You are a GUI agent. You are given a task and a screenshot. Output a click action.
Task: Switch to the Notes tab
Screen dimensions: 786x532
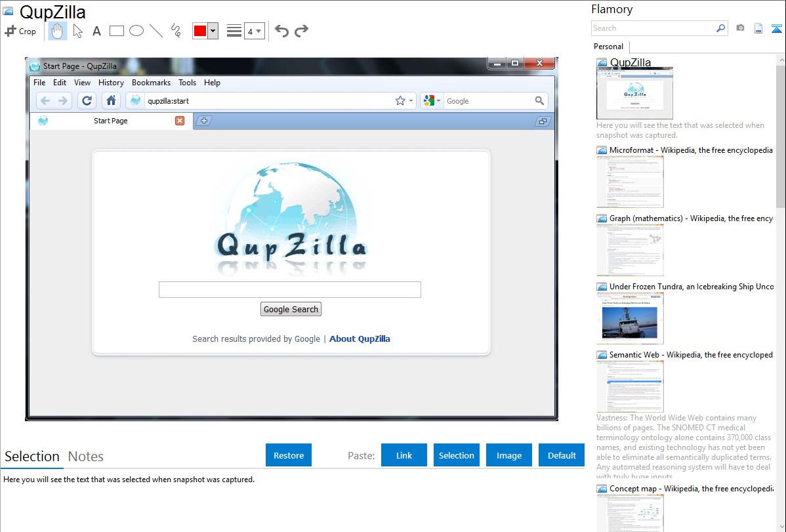pos(86,457)
